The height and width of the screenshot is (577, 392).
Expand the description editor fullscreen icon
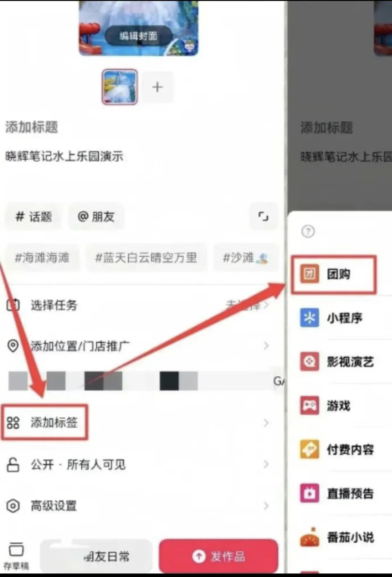click(x=263, y=217)
